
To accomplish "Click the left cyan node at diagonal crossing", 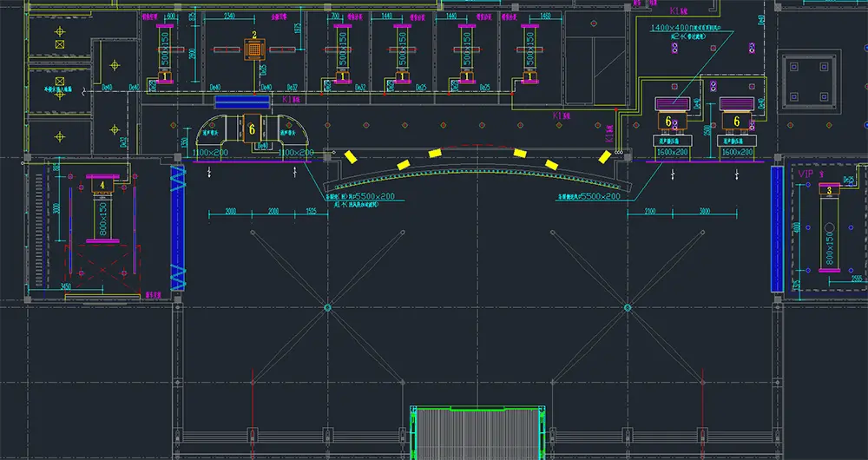I will (x=327, y=307).
